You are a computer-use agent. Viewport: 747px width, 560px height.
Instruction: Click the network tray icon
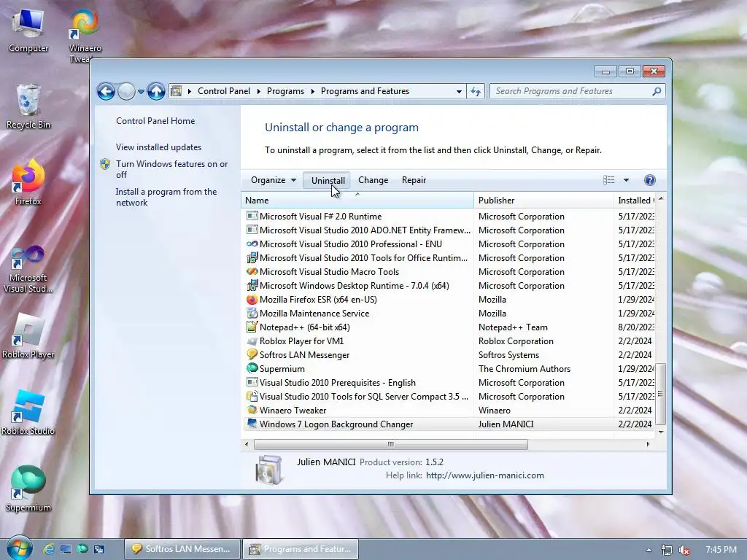[x=667, y=550]
